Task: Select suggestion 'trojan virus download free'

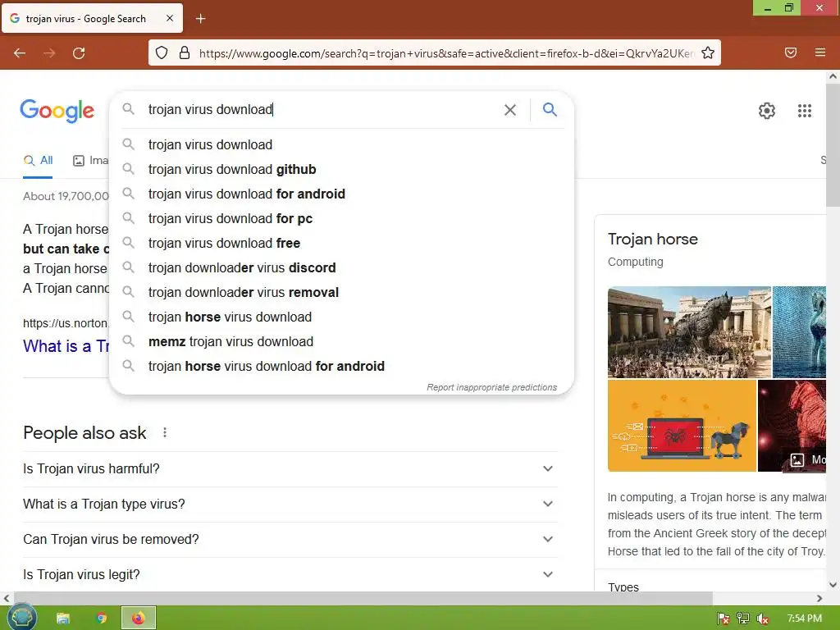Action: [x=342, y=243]
